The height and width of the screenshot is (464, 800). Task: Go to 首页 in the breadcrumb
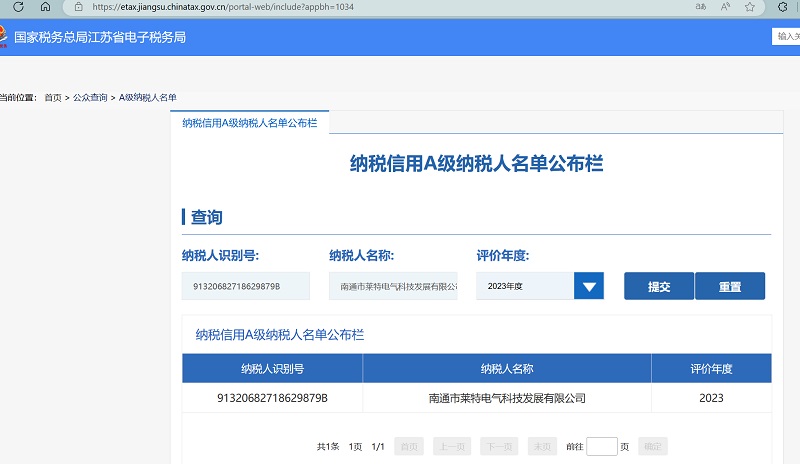tap(53, 97)
